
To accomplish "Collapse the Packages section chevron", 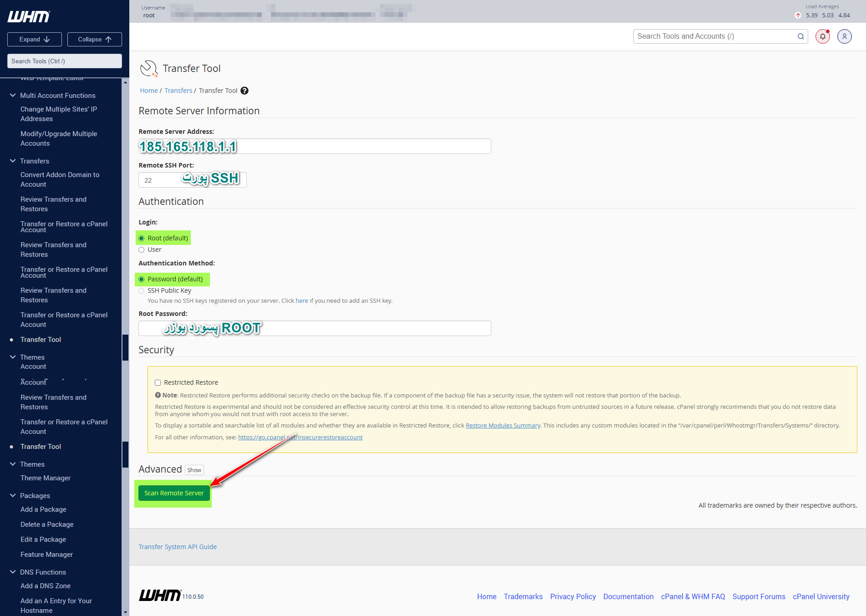I will tap(13, 496).
